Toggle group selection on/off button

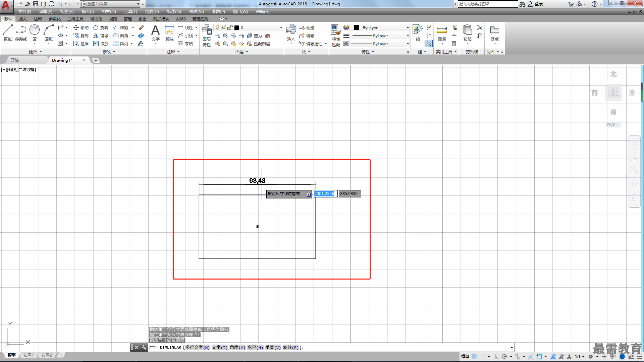[429, 44]
